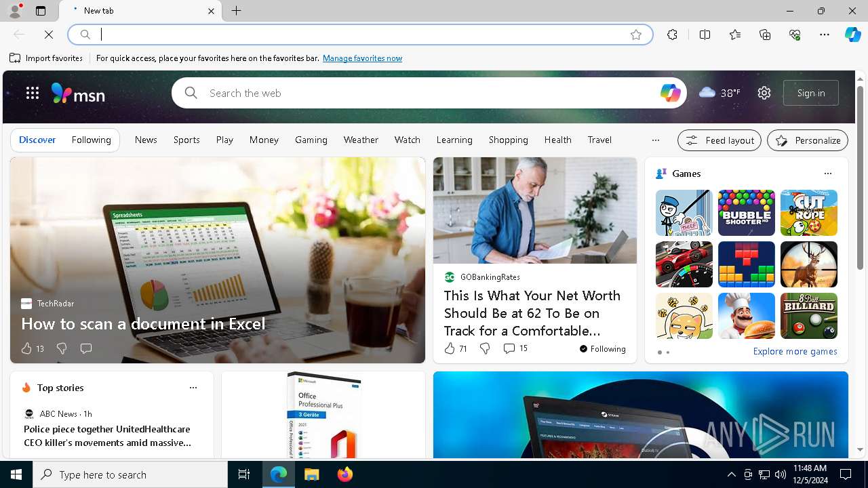Open the Weather category
This screenshot has height=488, width=868.
point(361,140)
